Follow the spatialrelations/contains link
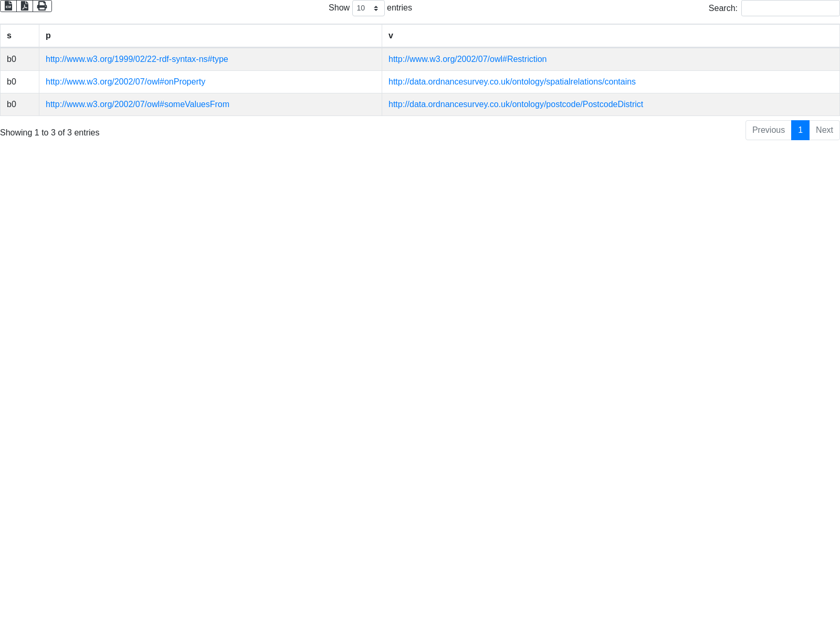The image size is (840, 630). (x=512, y=82)
